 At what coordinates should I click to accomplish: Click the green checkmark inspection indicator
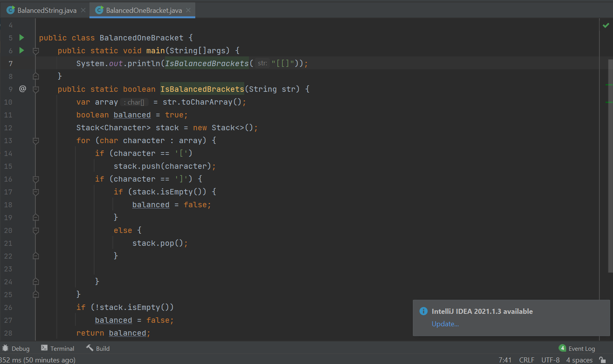[606, 26]
